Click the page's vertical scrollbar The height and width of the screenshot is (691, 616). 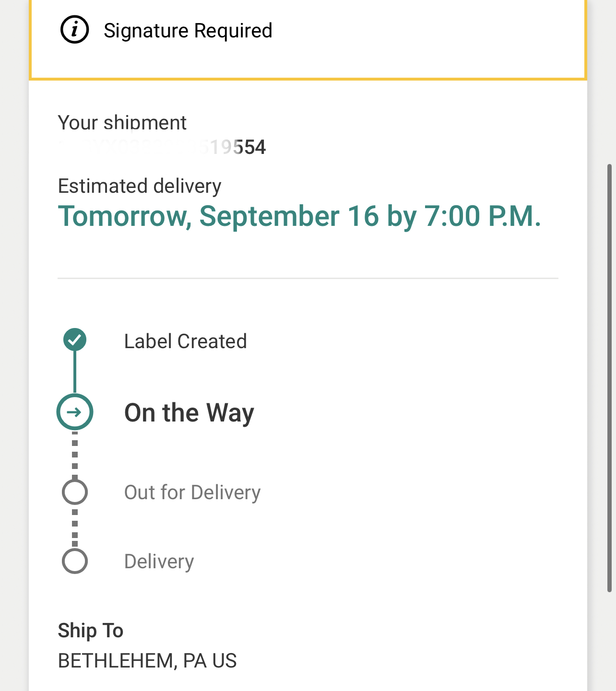[609, 378]
